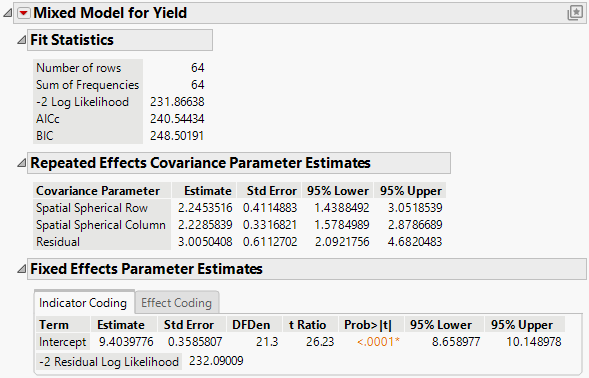Click the Estimate header in covariance table
This screenshot has height=378, width=589.
pos(208,191)
